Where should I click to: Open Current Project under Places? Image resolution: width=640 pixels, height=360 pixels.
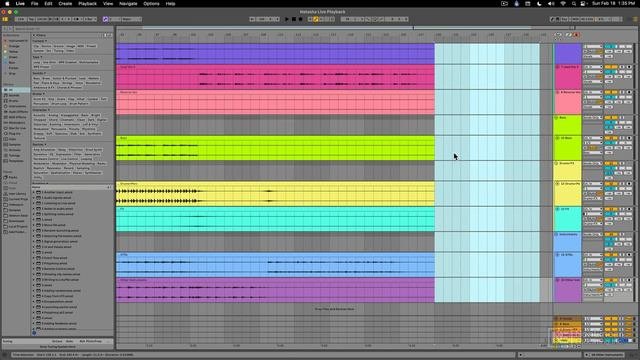point(17,199)
